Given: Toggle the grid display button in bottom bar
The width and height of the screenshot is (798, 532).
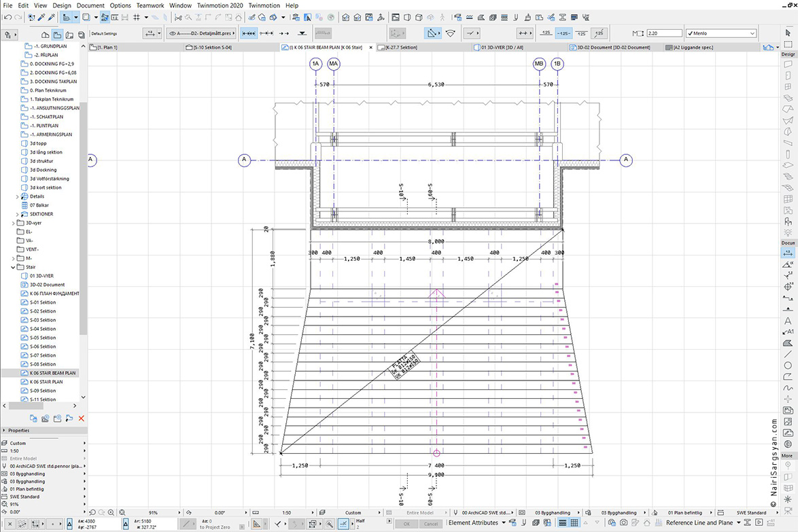Looking at the screenshot, I should point(574,523).
